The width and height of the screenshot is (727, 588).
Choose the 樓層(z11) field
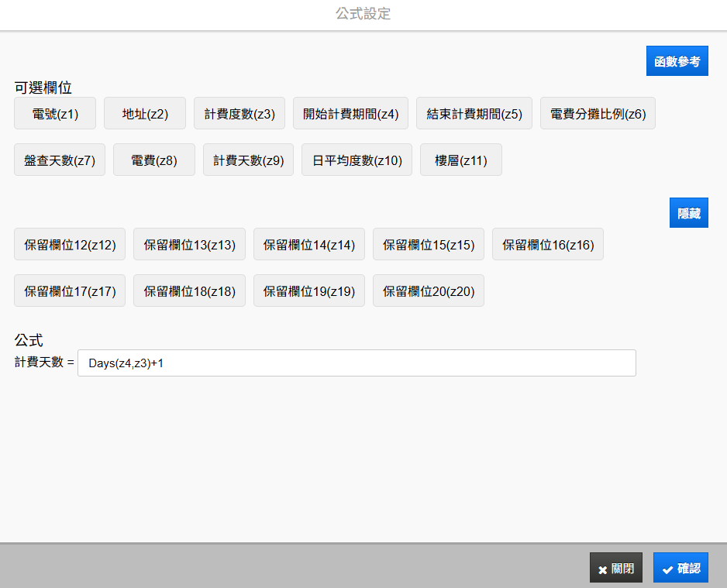pyautogui.click(x=461, y=160)
